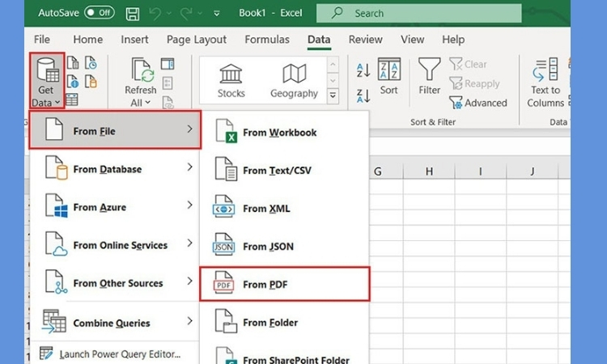
Task: Click the Reapply filter button
Action: coord(474,83)
